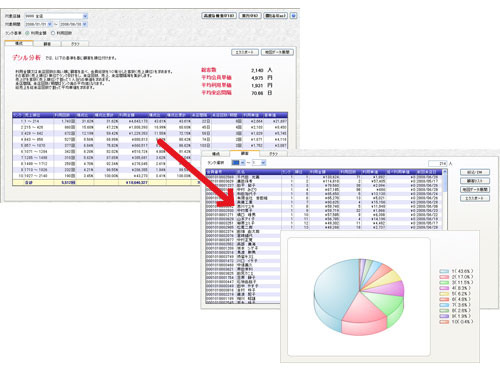
Task: Click the light blue rank 1 legend swatch
Action: pyautogui.click(x=444, y=271)
